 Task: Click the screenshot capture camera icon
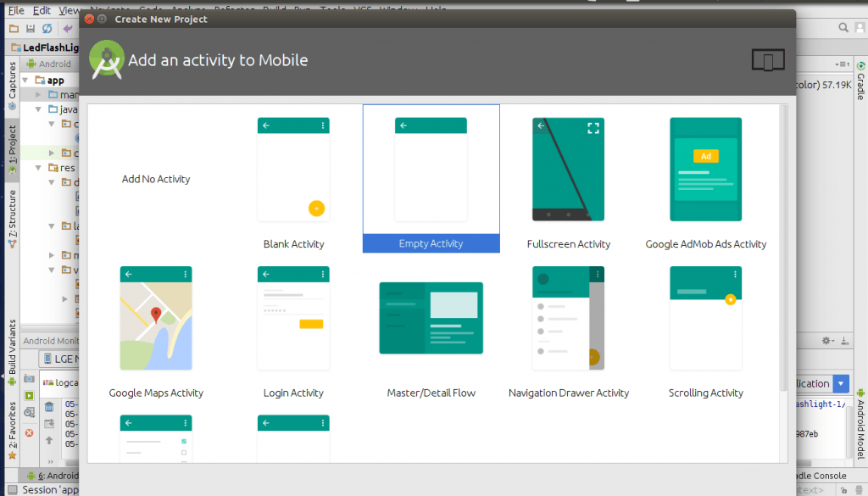click(30, 379)
